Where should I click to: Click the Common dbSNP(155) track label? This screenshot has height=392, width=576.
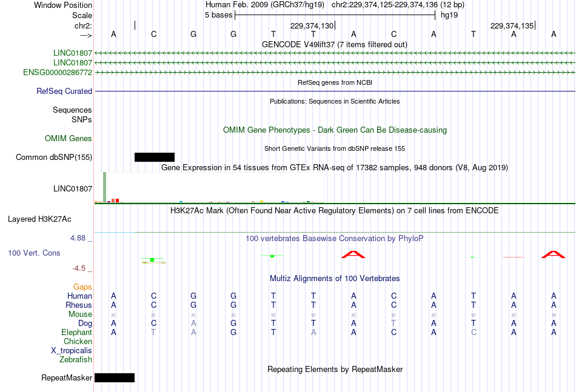click(x=54, y=157)
